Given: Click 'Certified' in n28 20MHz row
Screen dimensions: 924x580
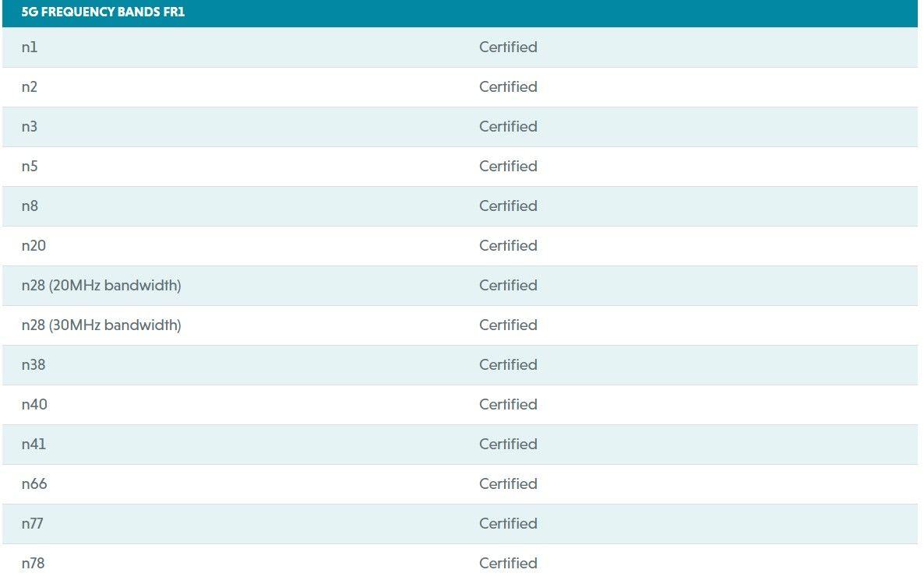Looking at the screenshot, I should 508,285.
